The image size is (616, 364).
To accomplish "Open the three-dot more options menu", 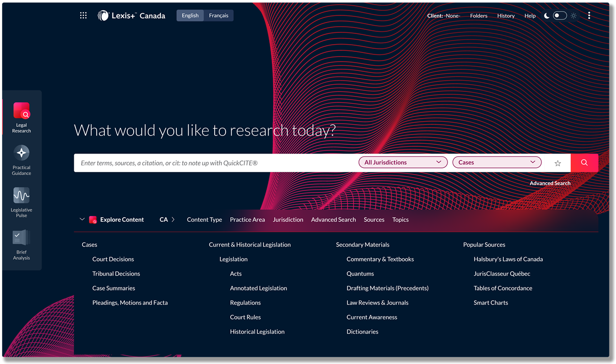I will point(589,16).
